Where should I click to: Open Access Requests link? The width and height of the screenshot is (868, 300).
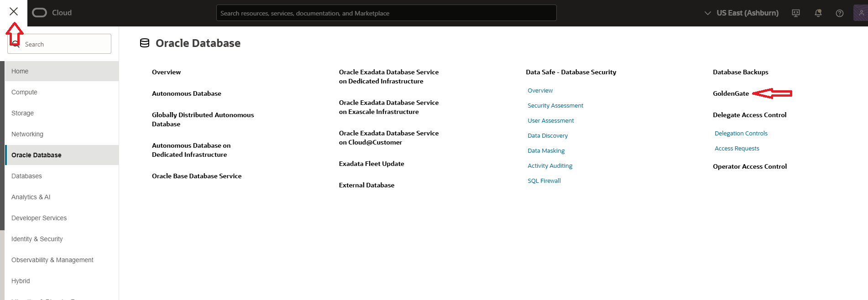pyautogui.click(x=737, y=149)
